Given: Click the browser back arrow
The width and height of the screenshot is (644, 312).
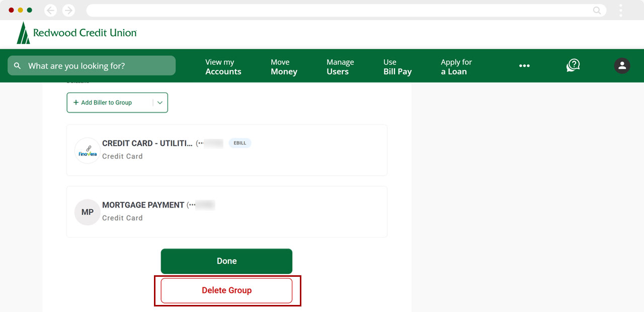Looking at the screenshot, I should click(x=50, y=10).
